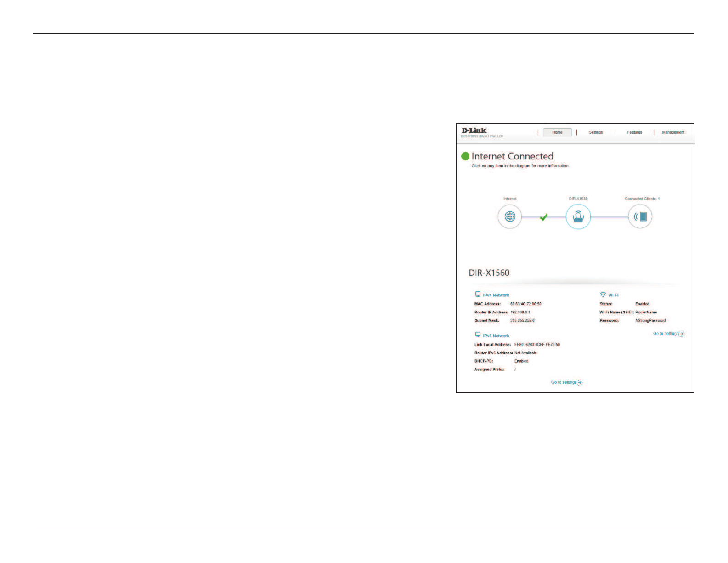Click the Wi-Fi Status Enabled value
The height and width of the screenshot is (563, 728).
[642, 304]
